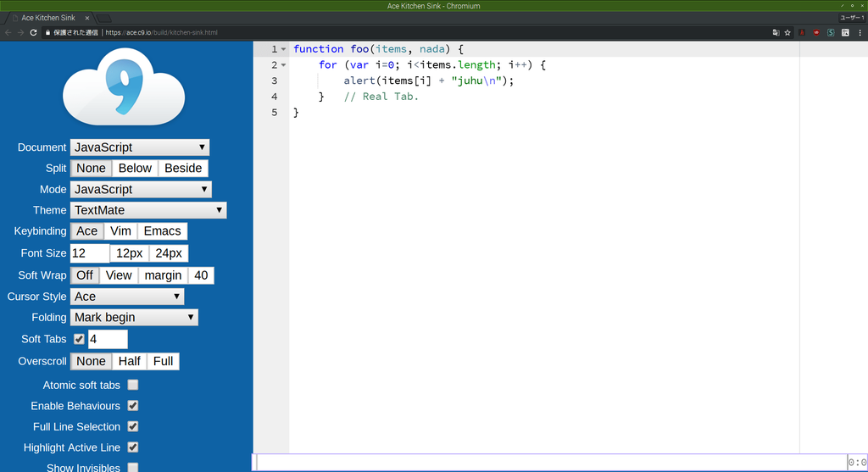The width and height of the screenshot is (868, 472).
Task: Set Overscroll to None
Action: (91, 361)
